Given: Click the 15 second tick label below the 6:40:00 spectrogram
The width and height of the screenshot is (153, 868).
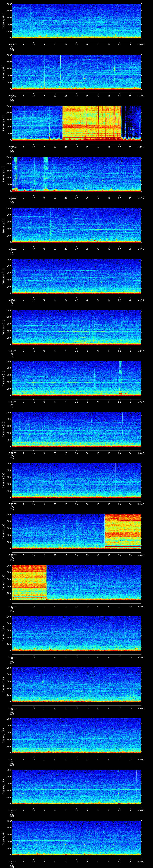Looking at the screenshot, I should [x=44, y=606].
